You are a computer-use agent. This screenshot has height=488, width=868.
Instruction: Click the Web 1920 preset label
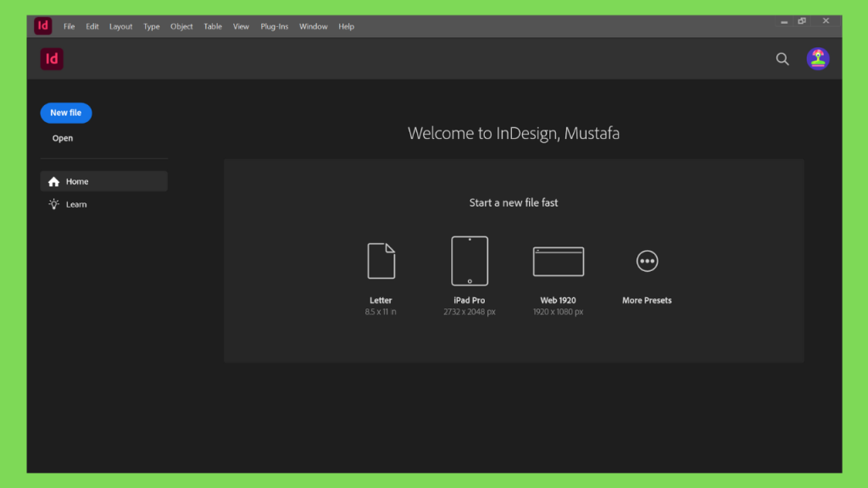558,301
